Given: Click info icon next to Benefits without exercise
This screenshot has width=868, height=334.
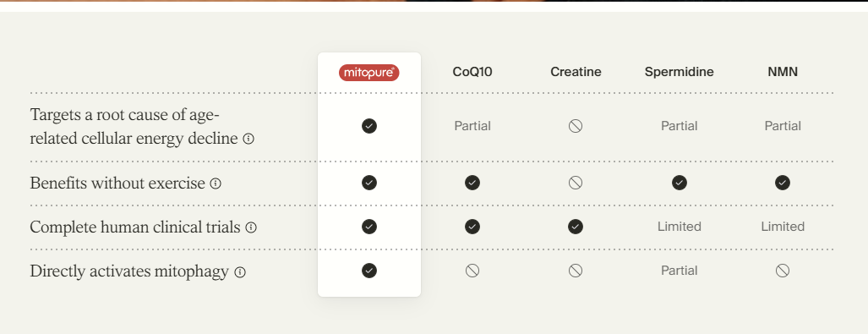Looking at the screenshot, I should [216, 183].
